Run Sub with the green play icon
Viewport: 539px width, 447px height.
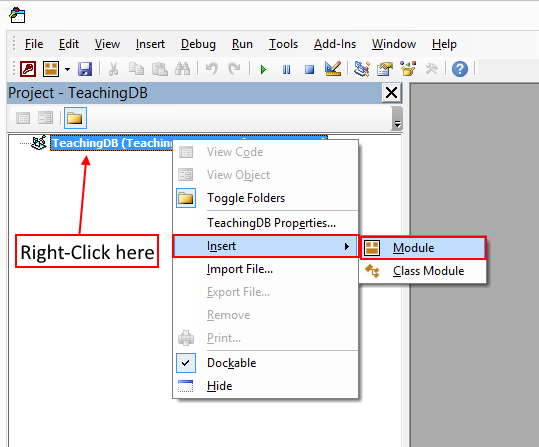click(263, 69)
